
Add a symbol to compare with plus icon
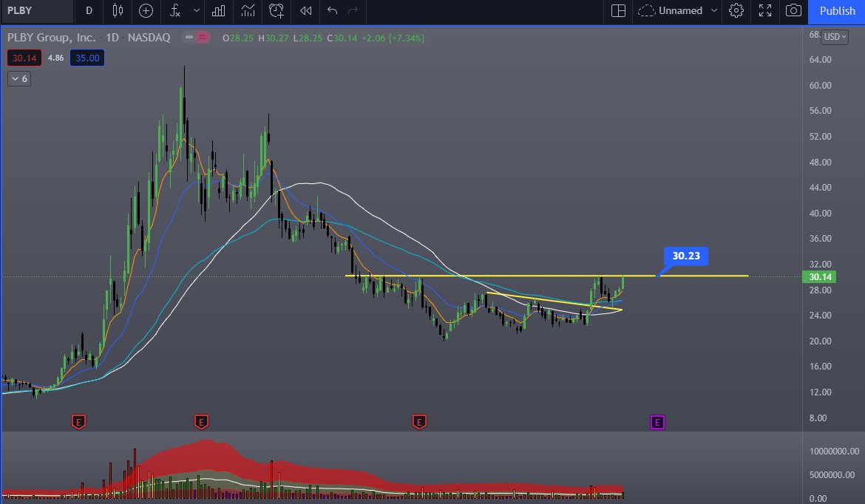pos(146,11)
